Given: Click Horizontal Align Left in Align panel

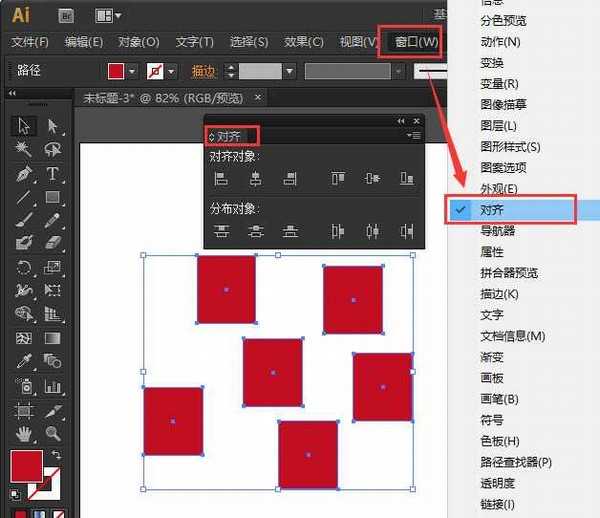Looking at the screenshot, I should [x=221, y=178].
